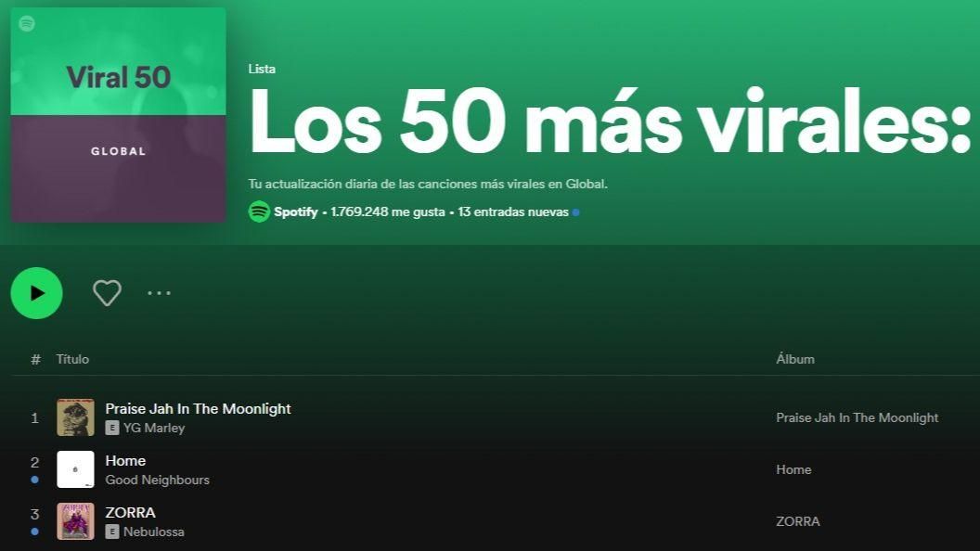Select the ZORRA track title
This screenshot has height=551, width=980.
tap(130, 512)
